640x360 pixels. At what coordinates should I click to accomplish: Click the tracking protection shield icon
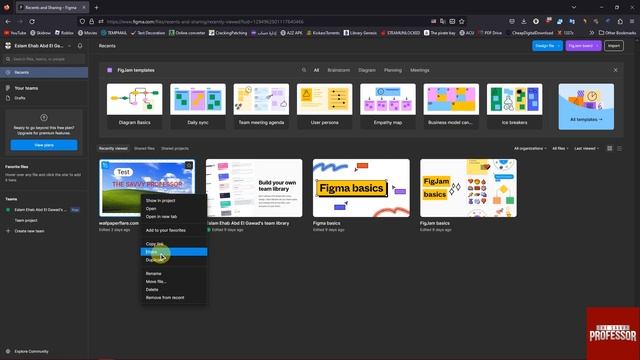(82, 21)
